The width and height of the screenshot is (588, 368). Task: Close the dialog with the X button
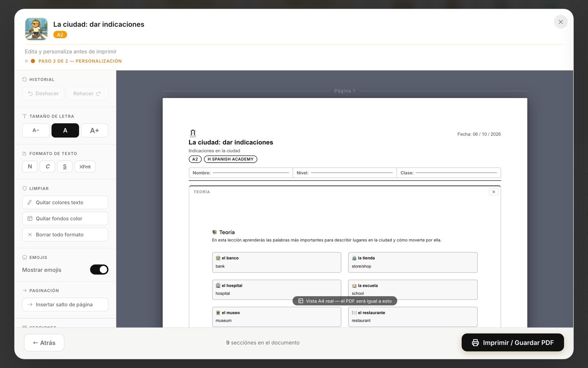tap(560, 22)
